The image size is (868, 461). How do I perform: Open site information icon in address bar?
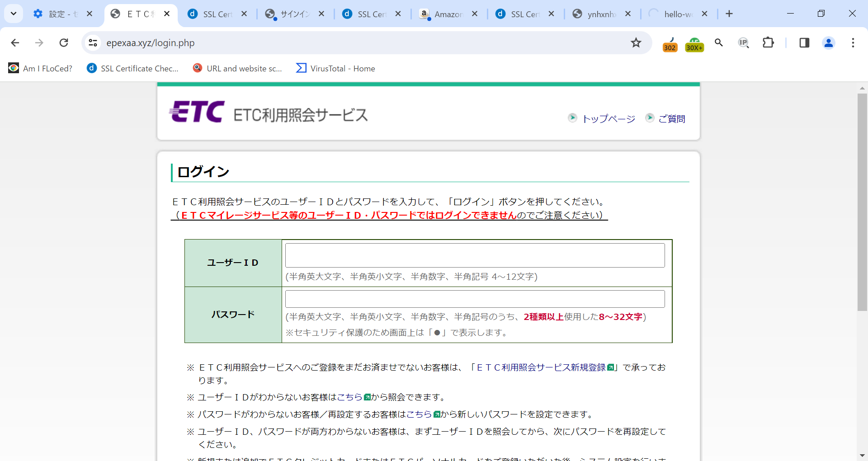click(93, 42)
